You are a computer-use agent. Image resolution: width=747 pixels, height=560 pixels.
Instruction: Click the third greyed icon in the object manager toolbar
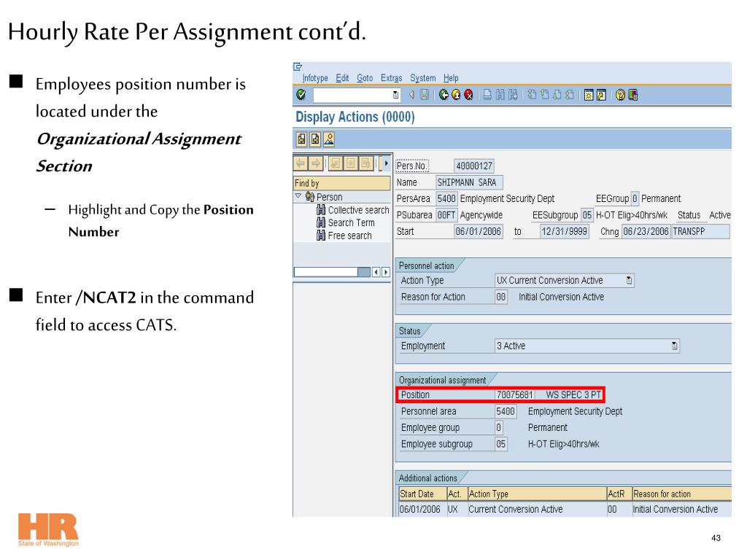pyautogui.click(x=336, y=163)
